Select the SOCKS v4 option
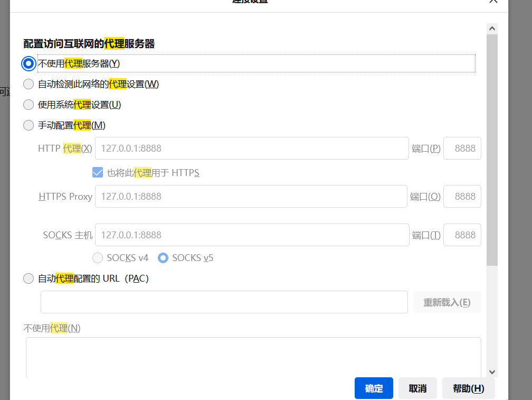Image resolution: width=532 pixels, height=400 pixels. click(98, 257)
